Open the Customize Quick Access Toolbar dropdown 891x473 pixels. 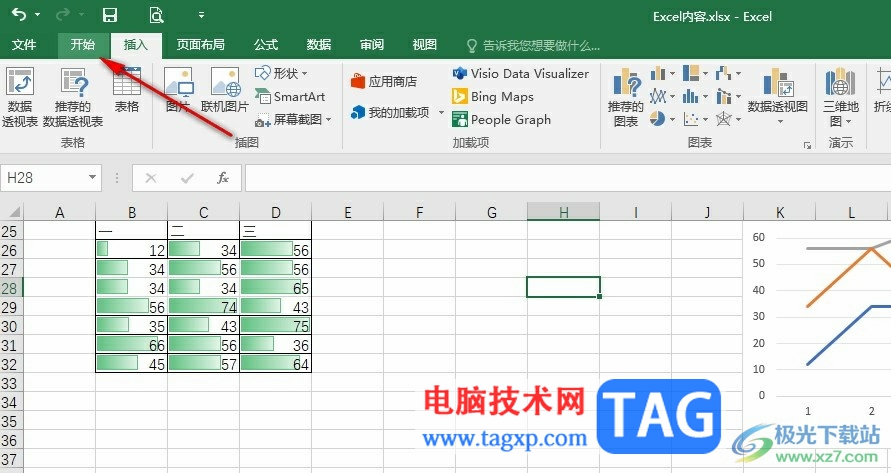pyautogui.click(x=201, y=15)
